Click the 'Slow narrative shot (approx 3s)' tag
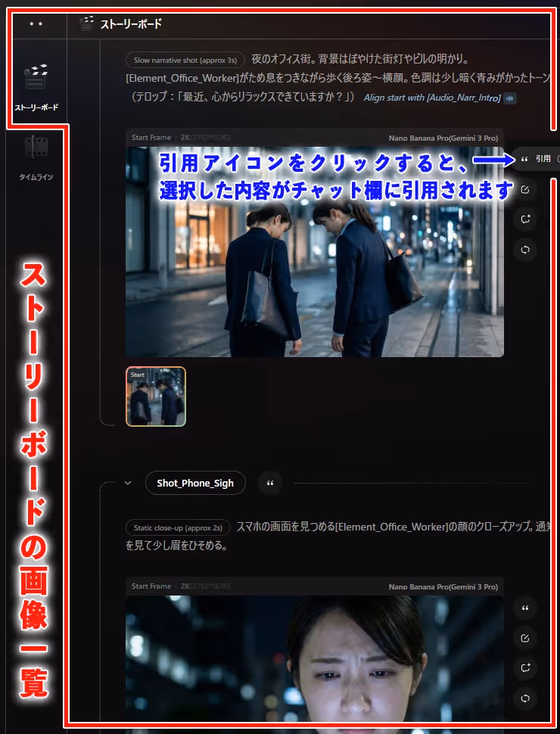 tap(185, 60)
